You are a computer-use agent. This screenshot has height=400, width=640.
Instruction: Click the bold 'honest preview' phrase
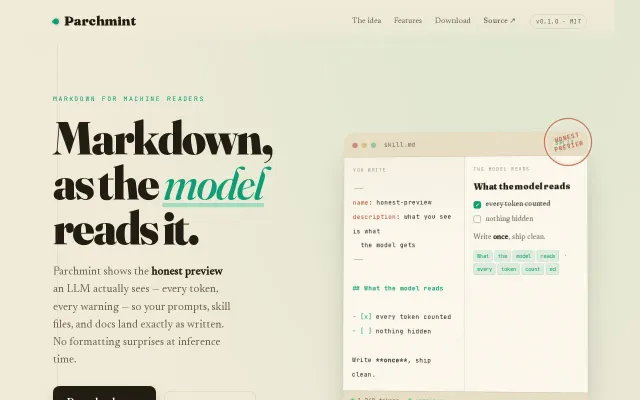[x=187, y=271]
